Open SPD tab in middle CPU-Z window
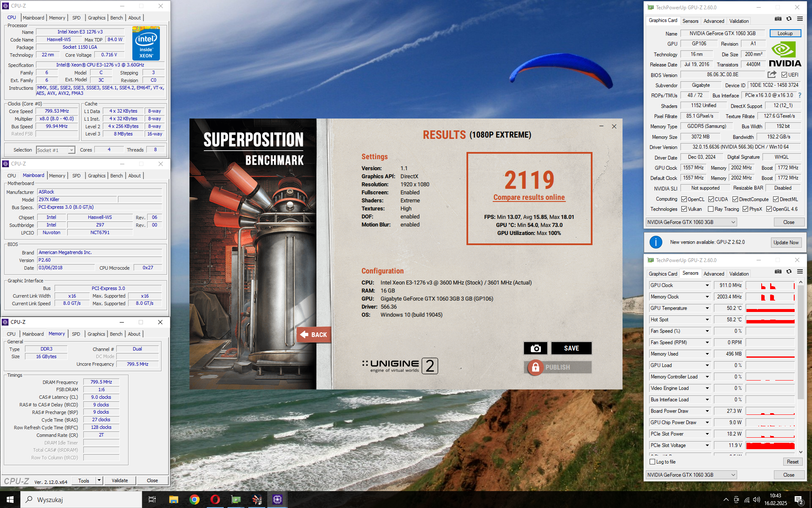This screenshot has height=508, width=812. (x=76, y=176)
